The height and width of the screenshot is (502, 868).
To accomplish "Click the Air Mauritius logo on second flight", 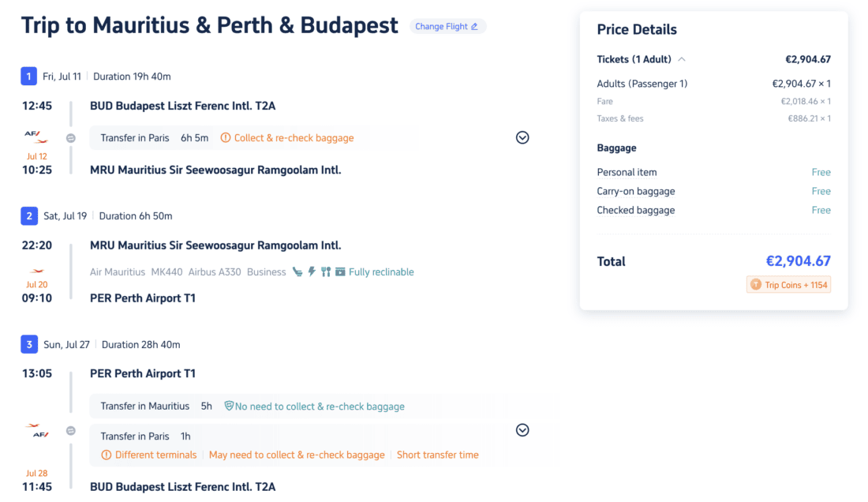I will point(37,272).
